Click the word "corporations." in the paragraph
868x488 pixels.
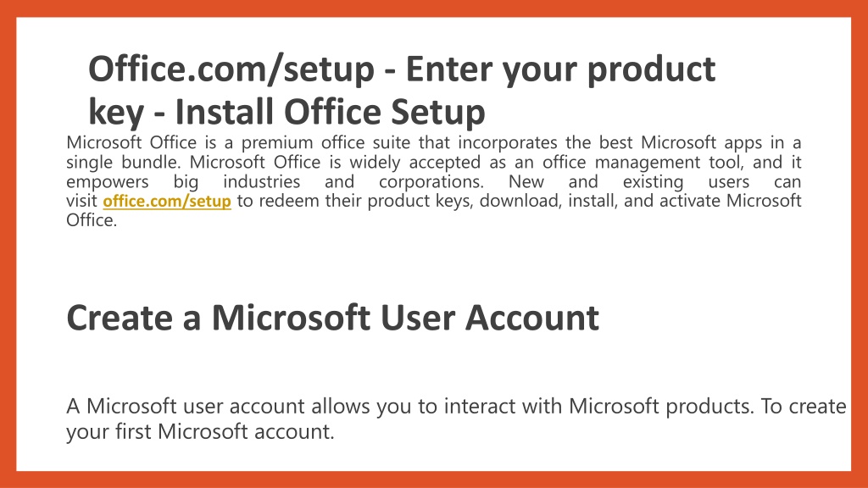click(431, 182)
